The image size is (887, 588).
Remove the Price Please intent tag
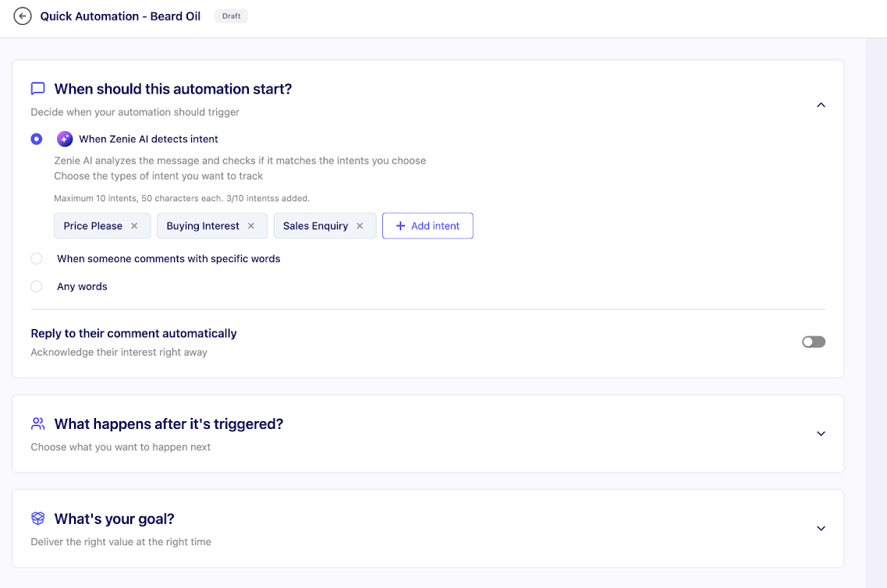click(x=134, y=226)
